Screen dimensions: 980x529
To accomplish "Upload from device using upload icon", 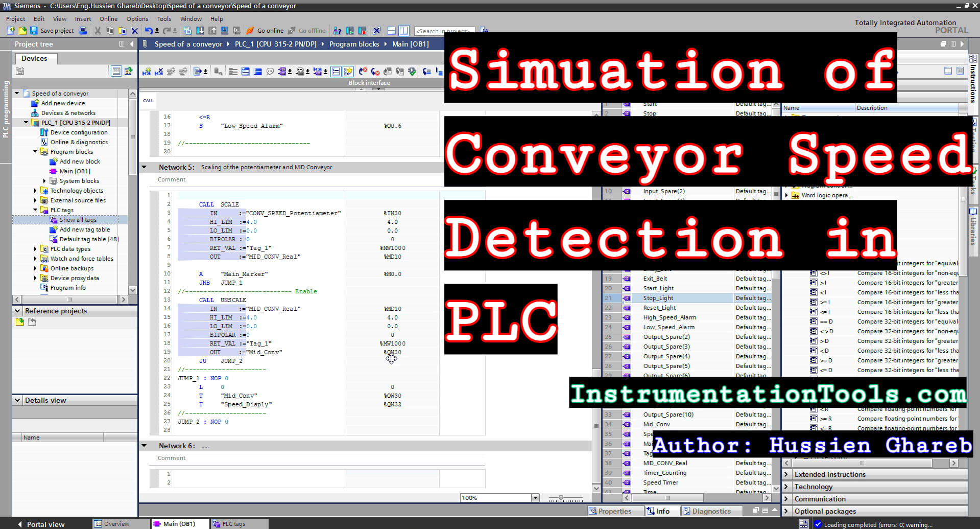I will point(212,31).
